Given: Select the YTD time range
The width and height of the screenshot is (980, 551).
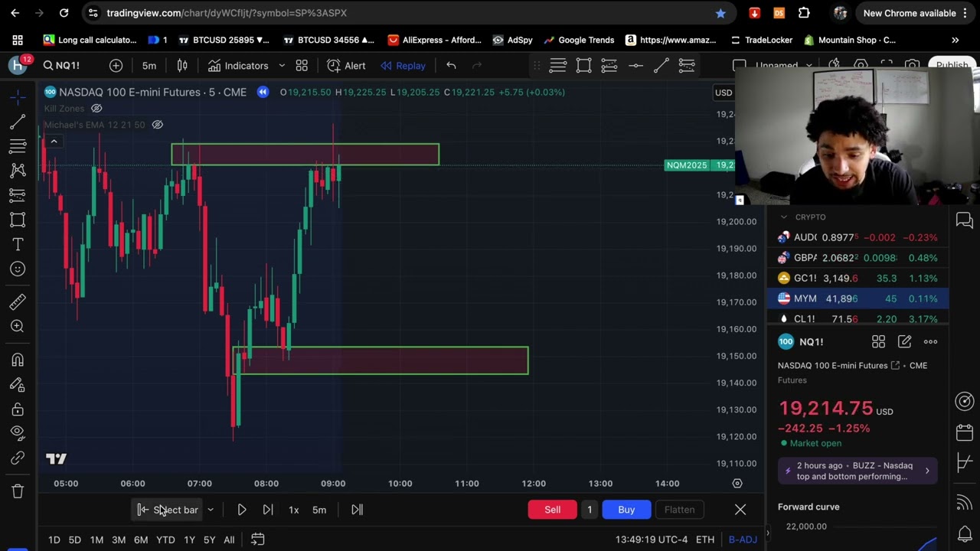Looking at the screenshot, I should (x=165, y=540).
